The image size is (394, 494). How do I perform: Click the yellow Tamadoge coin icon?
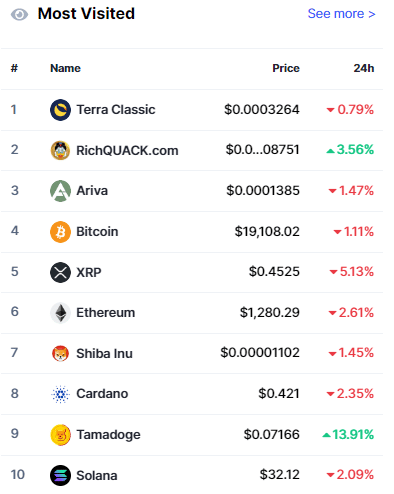coord(60,435)
